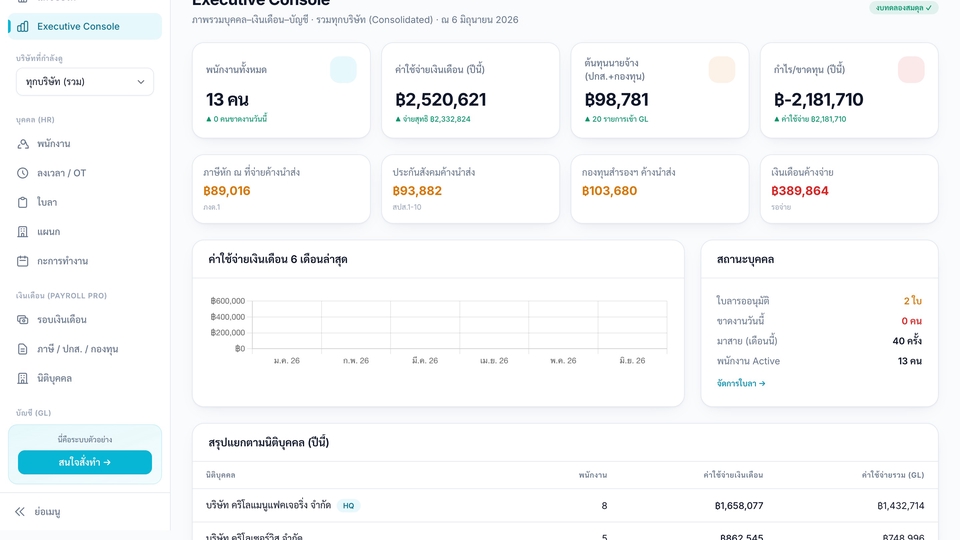Click the document icon beside ภาษี / ปกส. / กองทุน
This screenshot has width=960, height=540.
23,349
